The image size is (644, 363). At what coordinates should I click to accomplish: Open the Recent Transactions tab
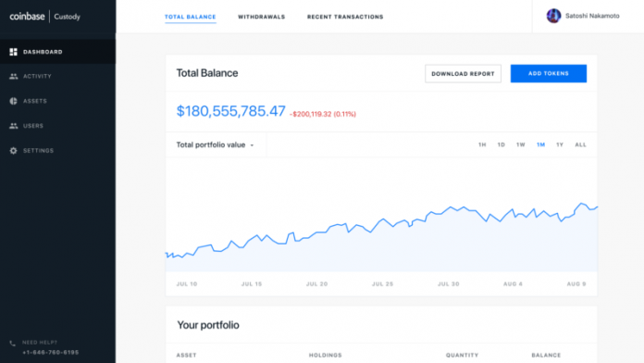tap(345, 17)
